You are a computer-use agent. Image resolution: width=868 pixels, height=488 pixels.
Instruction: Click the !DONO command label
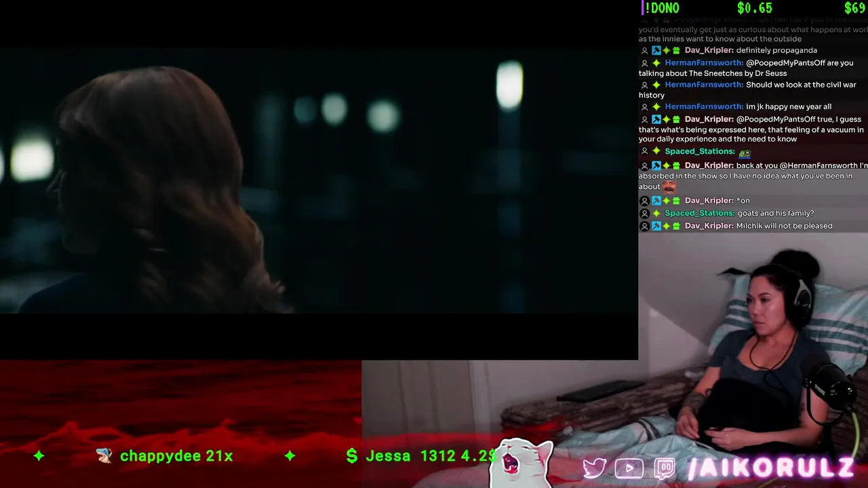tap(662, 8)
